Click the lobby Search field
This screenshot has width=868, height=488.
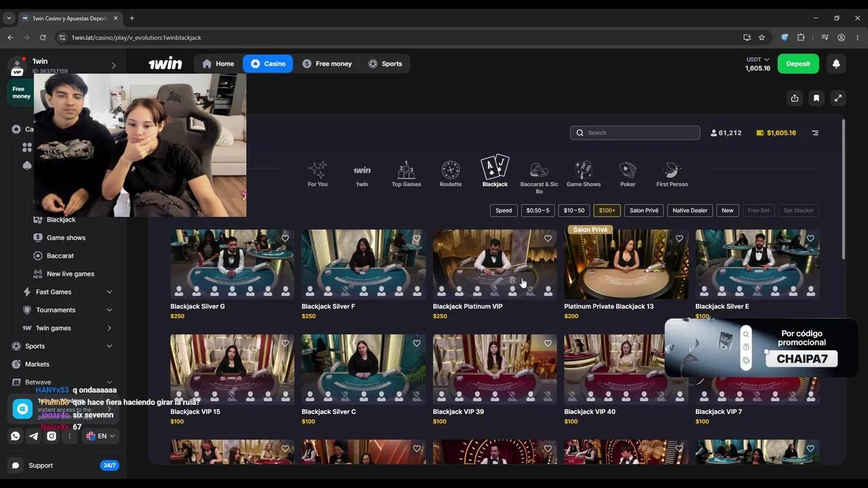tap(635, 133)
